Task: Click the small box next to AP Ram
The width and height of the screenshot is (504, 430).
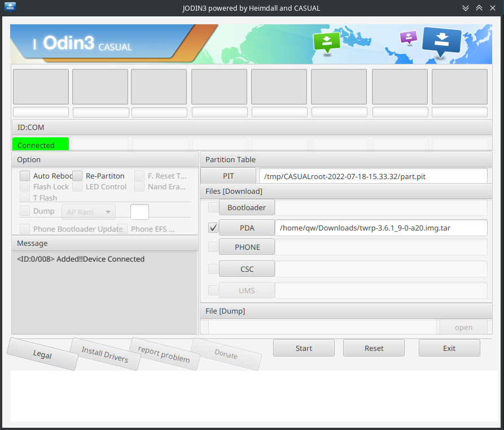Action: [x=139, y=212]
